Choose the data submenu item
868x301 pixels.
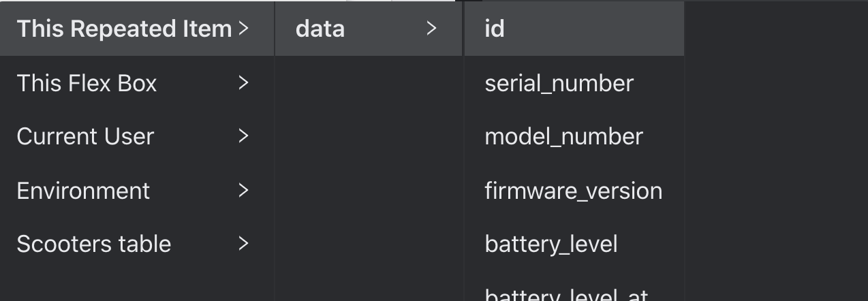click(x=369, y=29)
